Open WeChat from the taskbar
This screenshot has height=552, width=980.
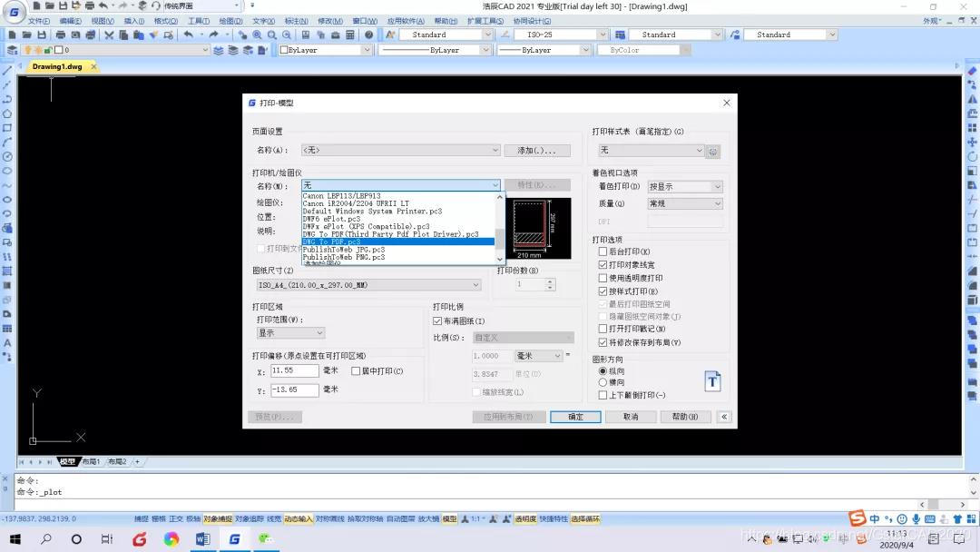[x=266, y=539]
